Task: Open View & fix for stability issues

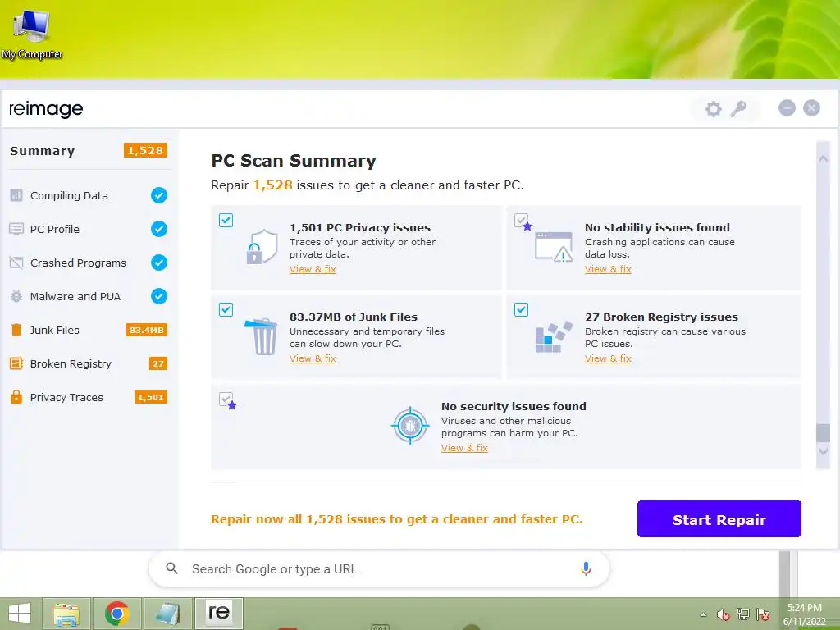Action: coord(608,269)
